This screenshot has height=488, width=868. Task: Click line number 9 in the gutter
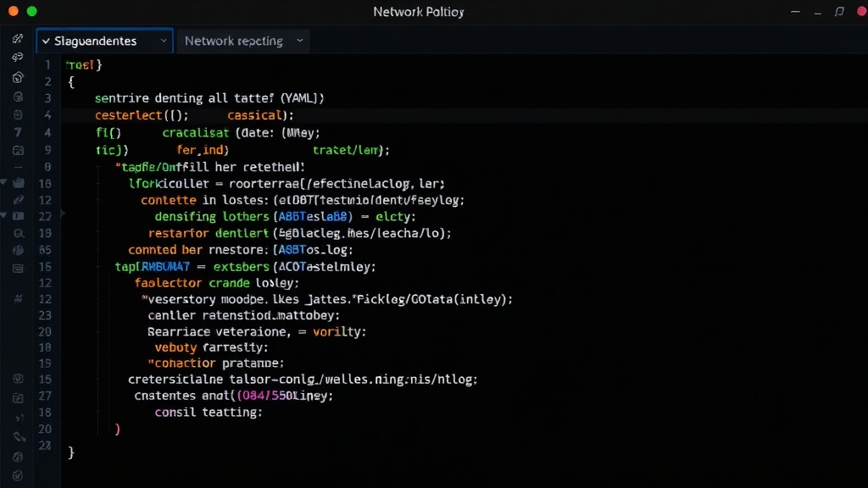(48, 150)
